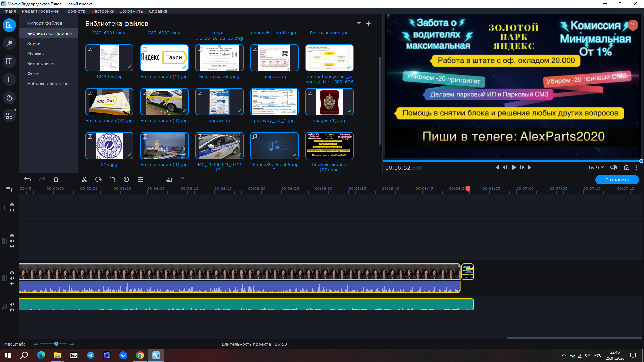Hide the titles track with its eye icon
This screenshot has width=644, height=362.
12,205
